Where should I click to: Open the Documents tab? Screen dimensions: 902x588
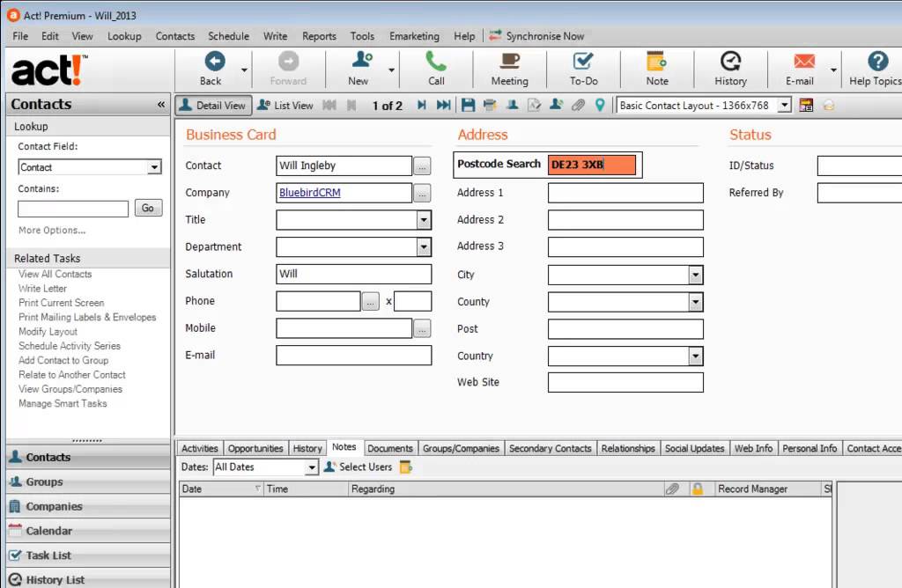pyautogui.click(x=390, y=448)
